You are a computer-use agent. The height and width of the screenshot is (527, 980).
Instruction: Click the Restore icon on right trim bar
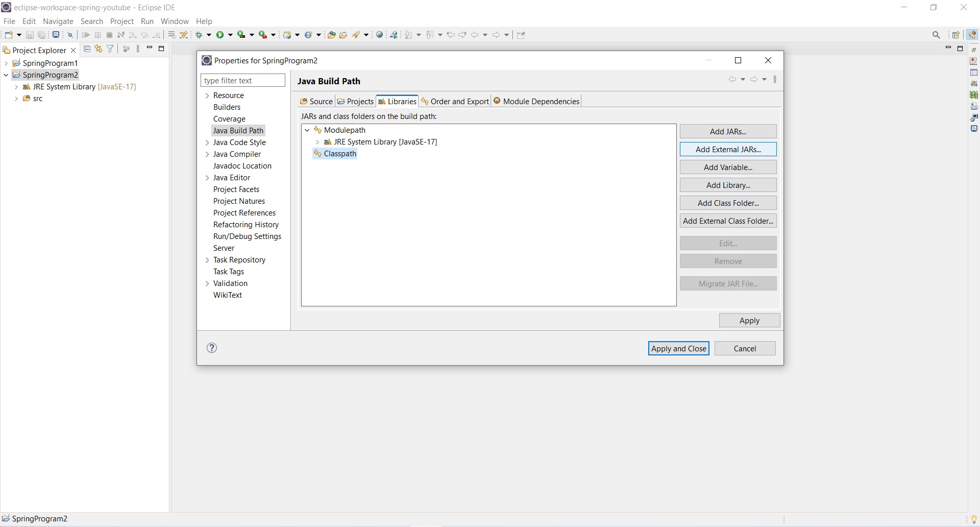point(974,50)
